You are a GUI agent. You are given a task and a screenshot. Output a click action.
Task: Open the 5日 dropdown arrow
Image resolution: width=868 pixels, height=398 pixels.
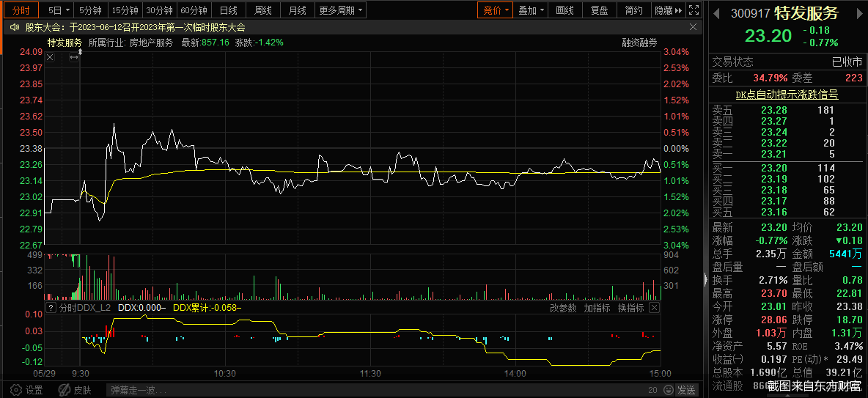click(67, 10)
